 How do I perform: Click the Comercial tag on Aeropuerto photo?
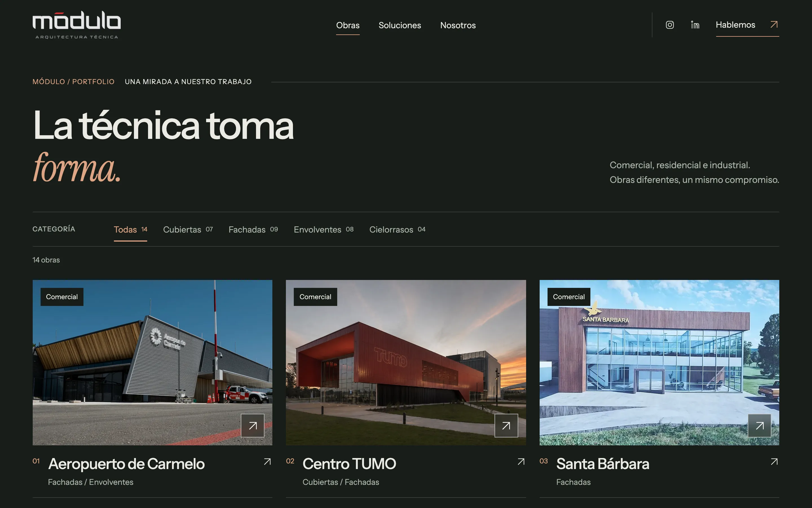pos(62,297)
